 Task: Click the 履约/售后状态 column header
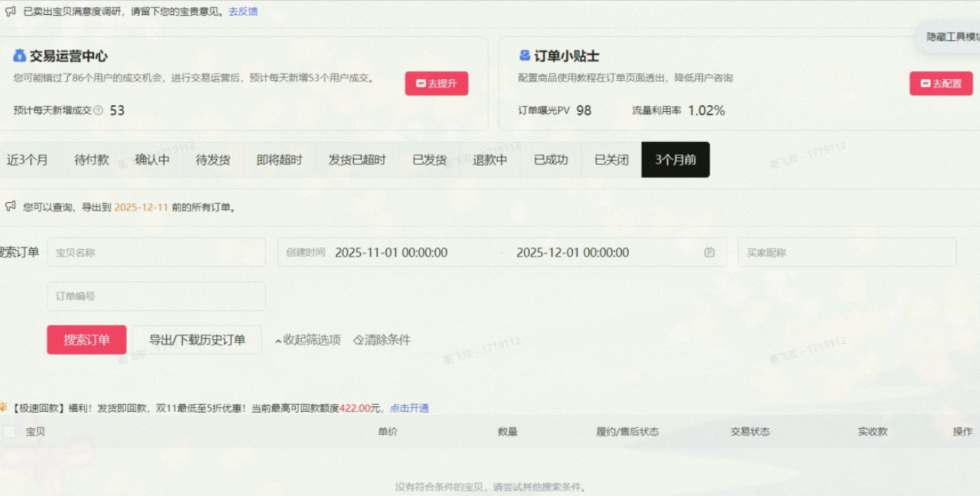pyautogui.click(x=627, y=432)
